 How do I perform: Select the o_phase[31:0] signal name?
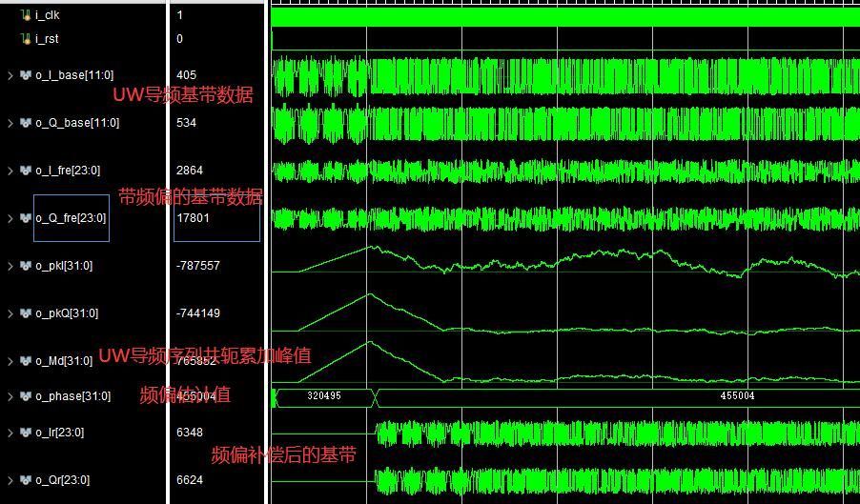coord(73,396)
